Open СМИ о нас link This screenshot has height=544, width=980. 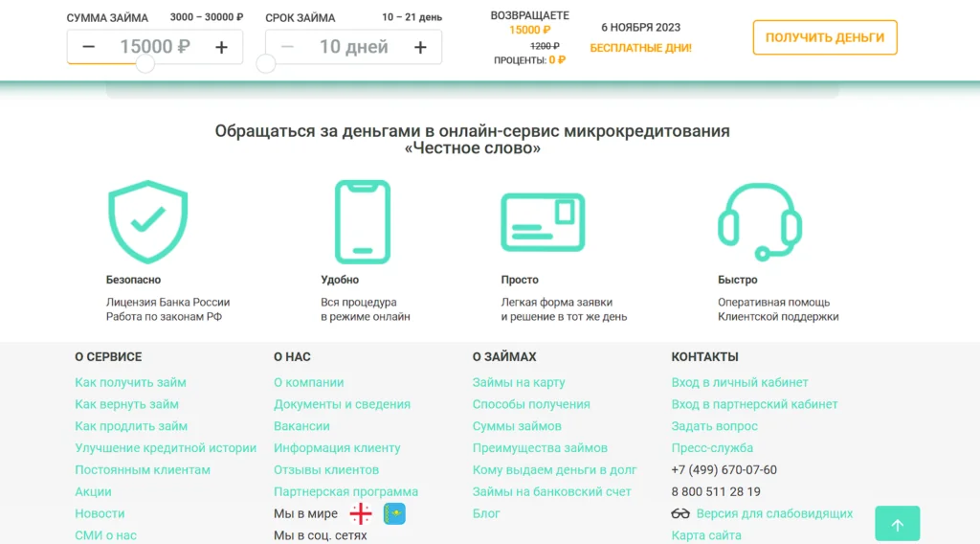(x=105, y=535)
